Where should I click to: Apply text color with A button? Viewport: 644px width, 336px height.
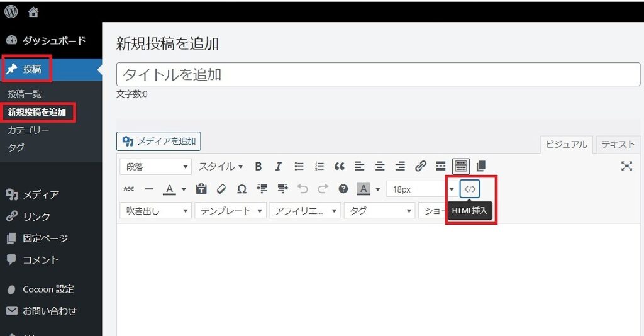point(169,189)
